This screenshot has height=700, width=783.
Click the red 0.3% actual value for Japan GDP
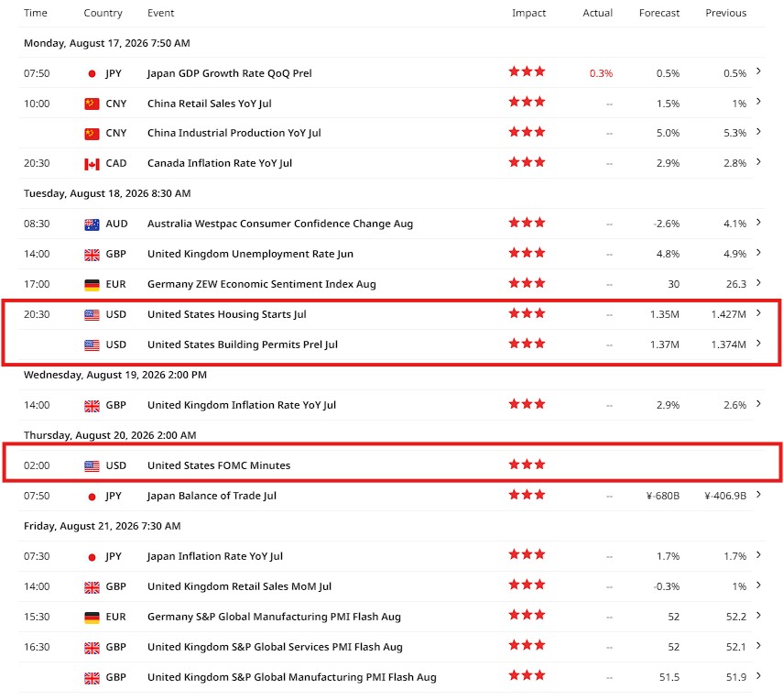point(601,73)
